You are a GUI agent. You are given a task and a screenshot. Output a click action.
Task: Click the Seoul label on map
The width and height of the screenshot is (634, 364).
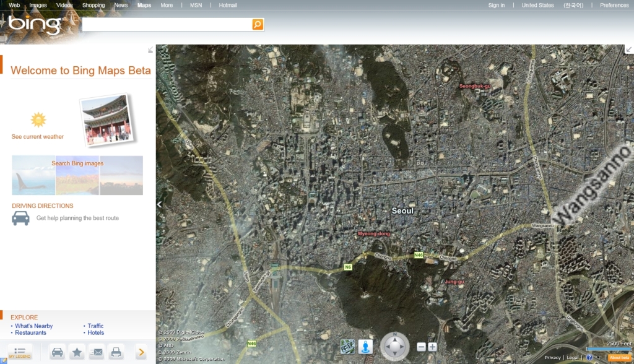(x=402, y=210)
